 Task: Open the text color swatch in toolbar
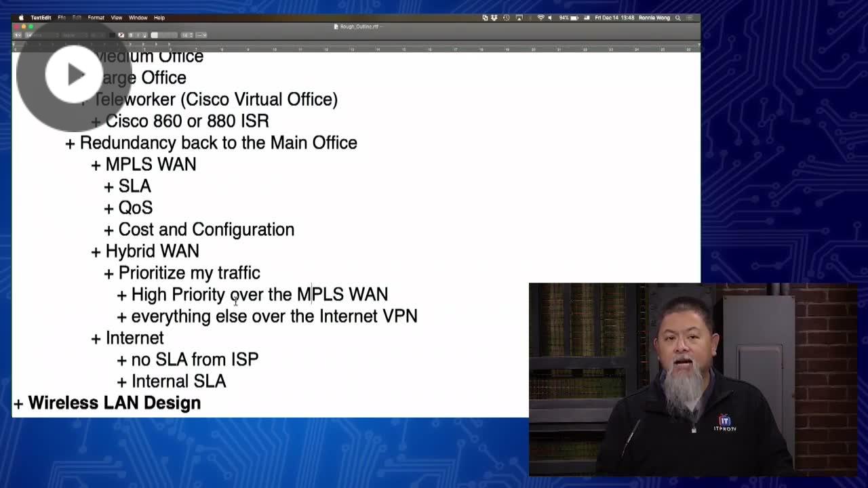(x=113, y=35)
